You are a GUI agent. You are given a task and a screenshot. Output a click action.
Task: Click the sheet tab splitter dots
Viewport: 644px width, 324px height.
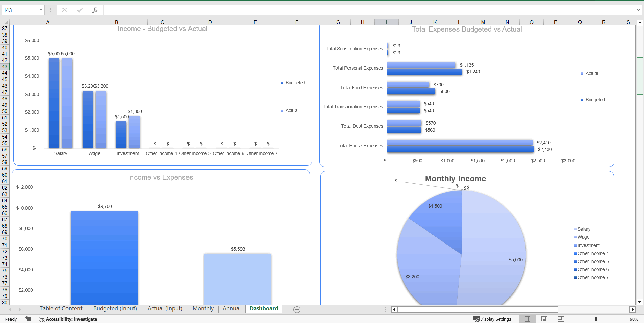(386, 309)
